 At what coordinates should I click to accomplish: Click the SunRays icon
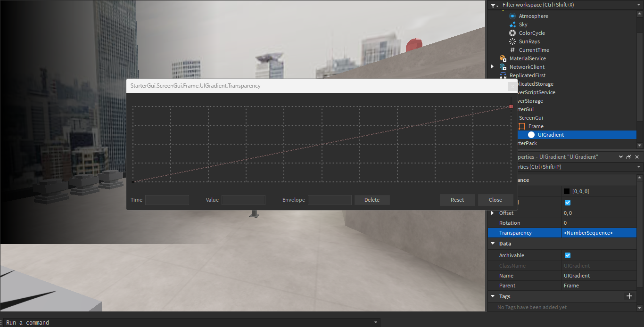[512, 41]
